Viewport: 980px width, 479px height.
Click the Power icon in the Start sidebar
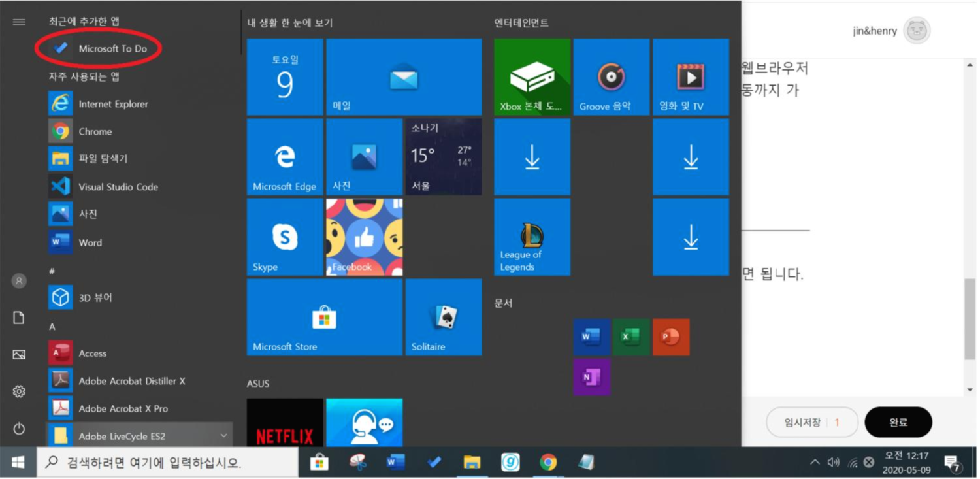pyautogui.click(x=19, y=429)
